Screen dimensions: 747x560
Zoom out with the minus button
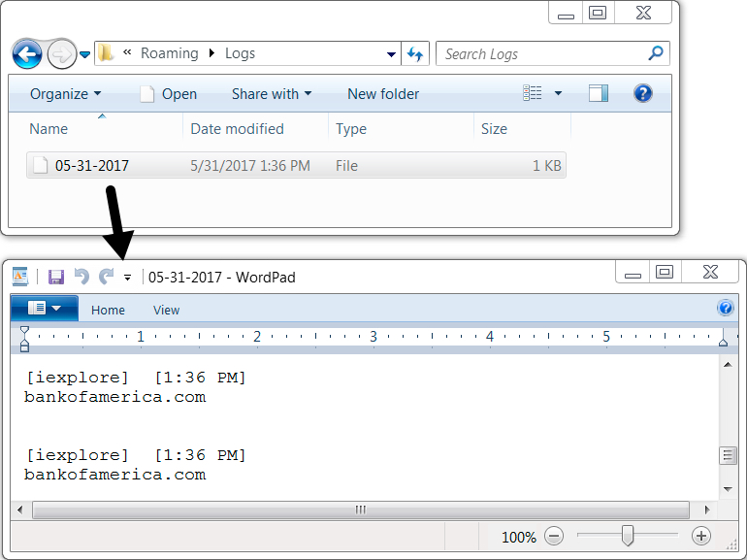(x=554, y=536)
